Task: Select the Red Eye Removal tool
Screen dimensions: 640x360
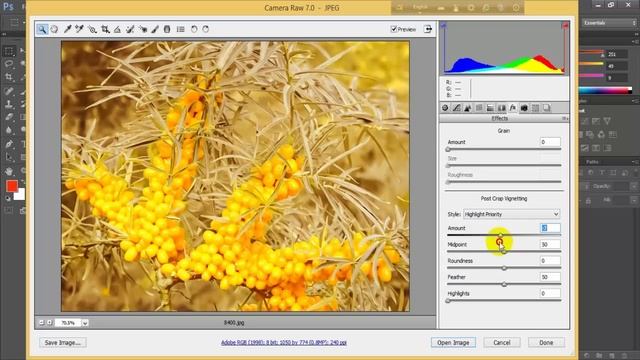Action: (142, 29)
